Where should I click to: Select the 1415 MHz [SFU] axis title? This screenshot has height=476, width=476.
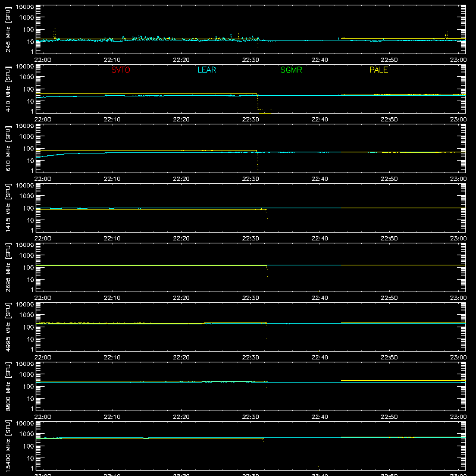tap(8, 208)
